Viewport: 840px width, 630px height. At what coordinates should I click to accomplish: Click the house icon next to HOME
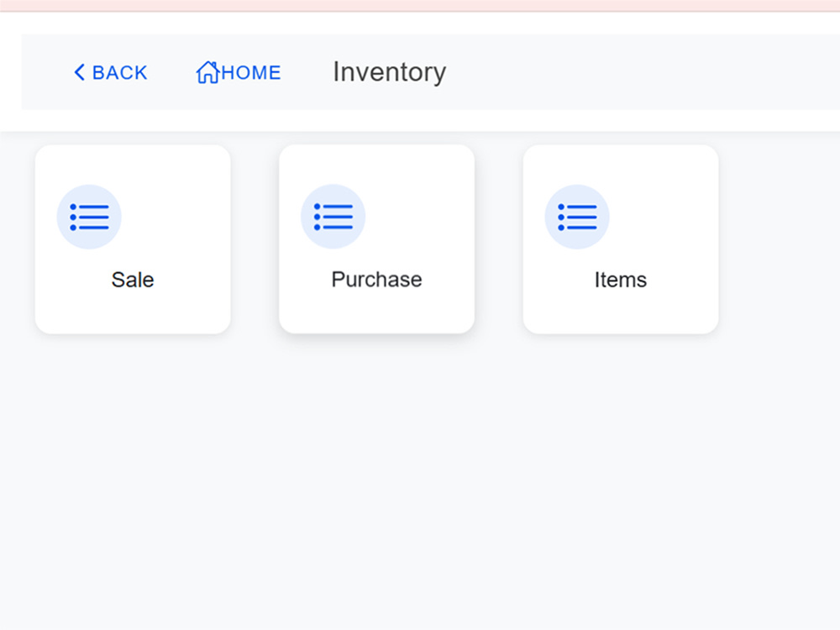(207, 72)
